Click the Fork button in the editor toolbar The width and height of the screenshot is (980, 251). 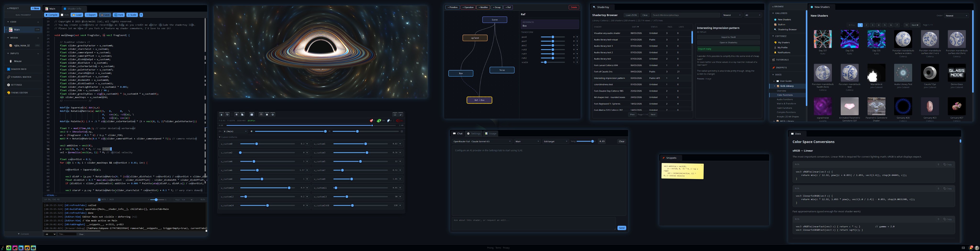click(119, 15)
